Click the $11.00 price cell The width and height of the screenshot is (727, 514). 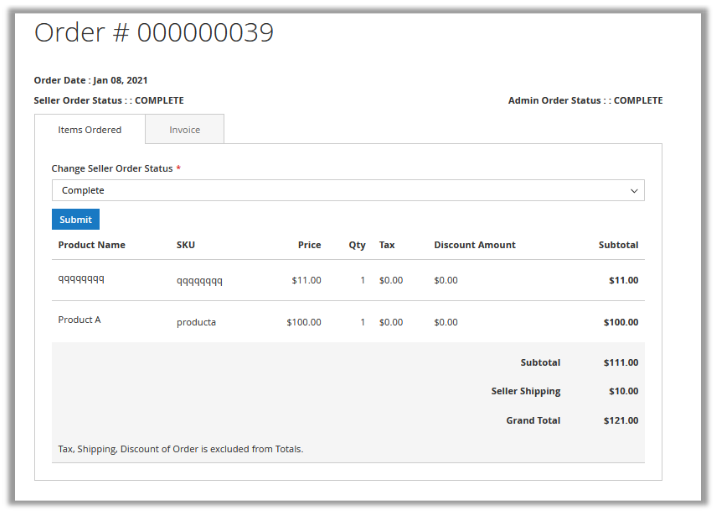306,280
